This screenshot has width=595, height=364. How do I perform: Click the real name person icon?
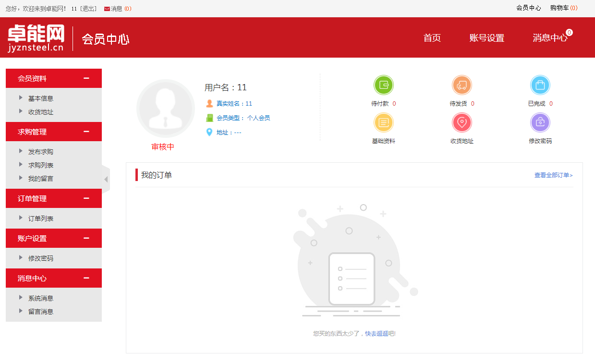pos(210,103)
